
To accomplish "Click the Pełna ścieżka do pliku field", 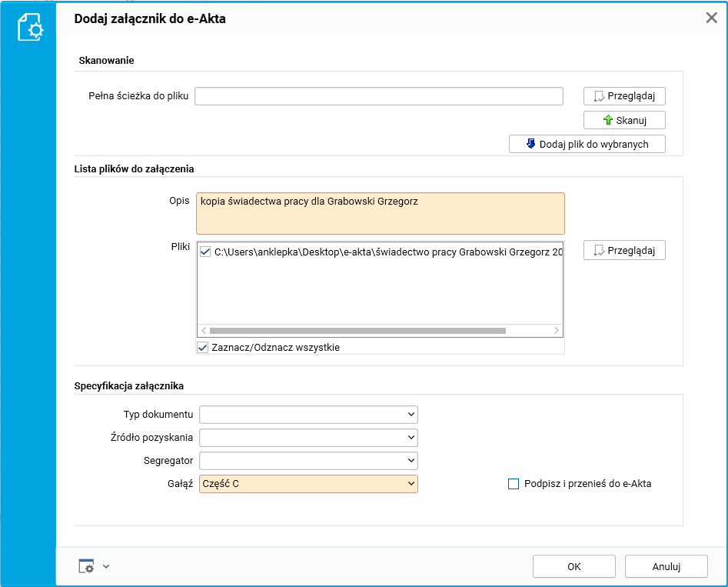I will 378,96.
